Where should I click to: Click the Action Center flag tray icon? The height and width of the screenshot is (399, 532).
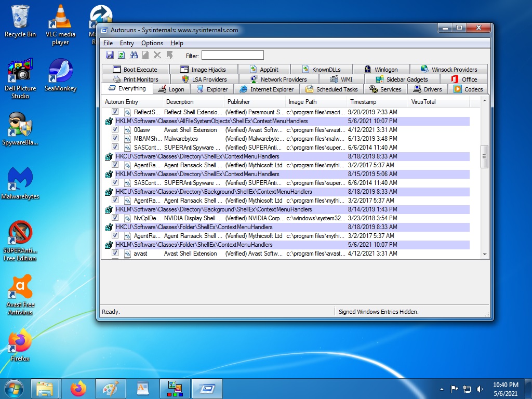coord(454,389)
